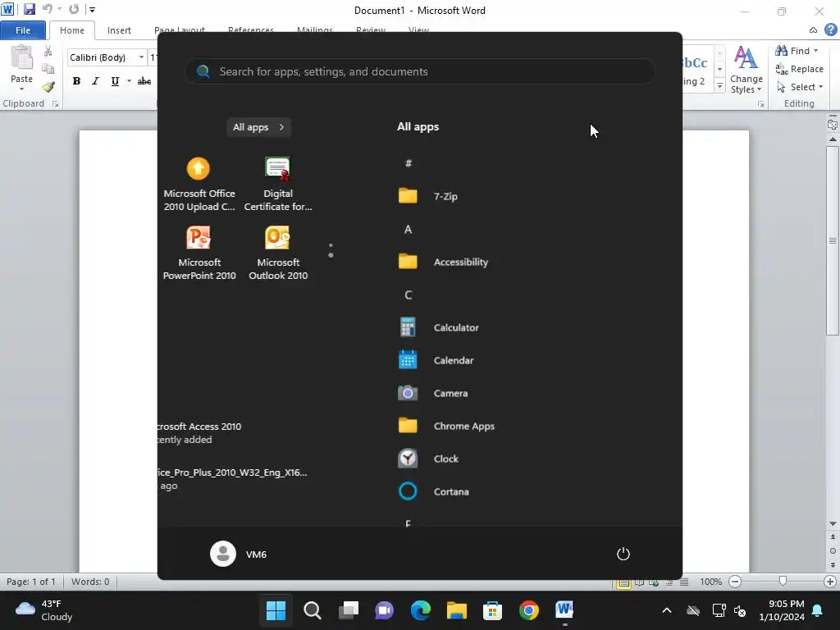Click the Undo icon in Quick Access Toolbar
This screenshot has width=840, height=630.
47,9
